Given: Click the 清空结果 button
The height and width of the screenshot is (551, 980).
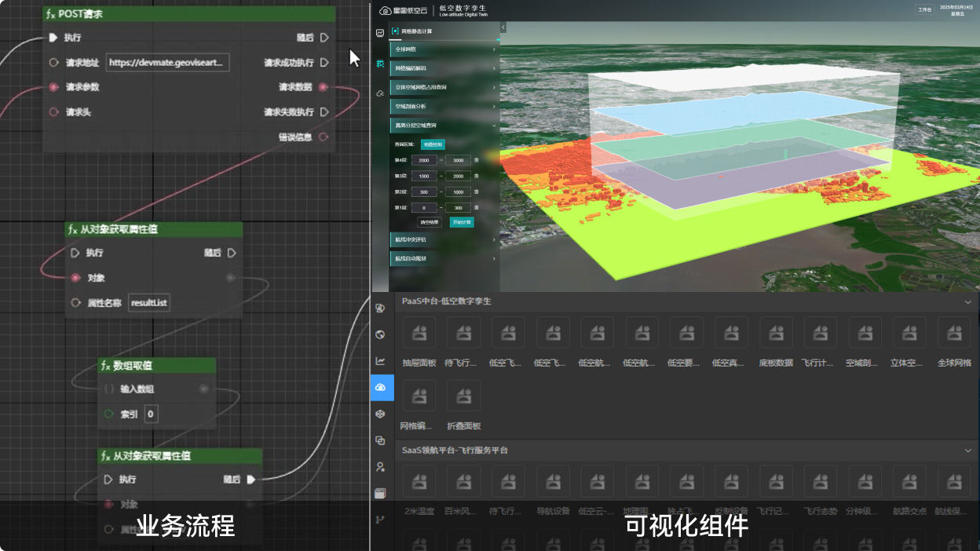Looking at the screenshot, I should [x=429, y=222].
